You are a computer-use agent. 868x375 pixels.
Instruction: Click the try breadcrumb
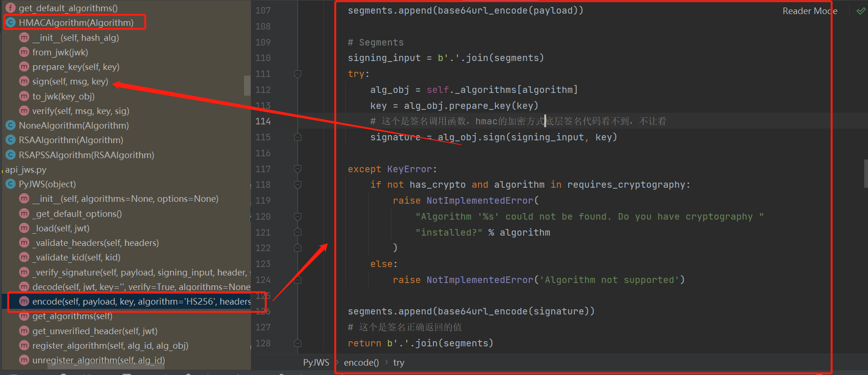tap(399, 362)
